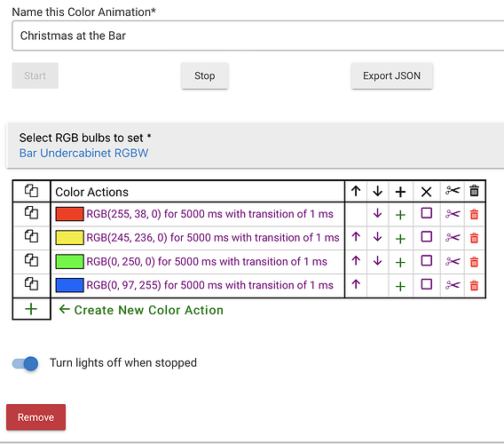Move green RGB(0, 250, 0) action up
The width and height of the screenshot is (504, 444).
(356, 261)
